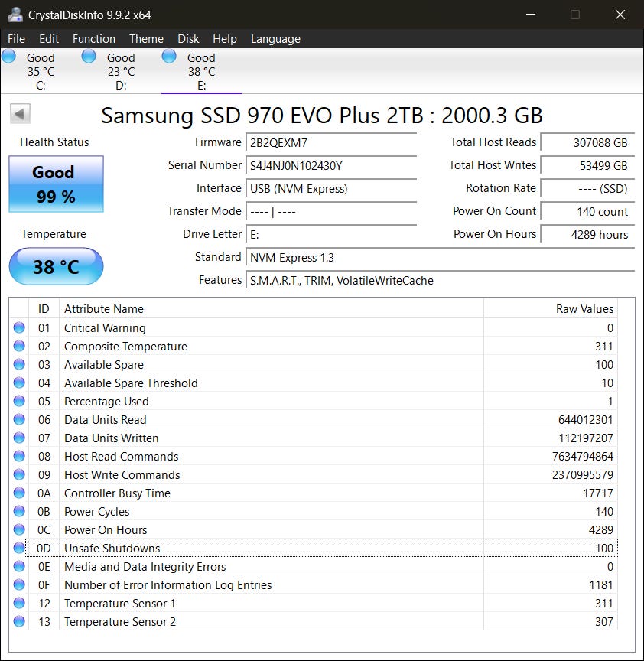644x661 pixels.
Task: Select the E: disk tab at 38 °C
Action: click(201, 72)
